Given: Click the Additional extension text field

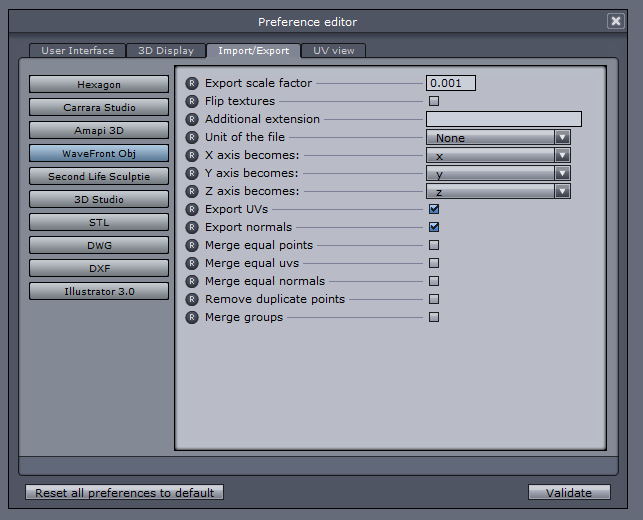Looking at the screenshot, I should pos(503,119).
